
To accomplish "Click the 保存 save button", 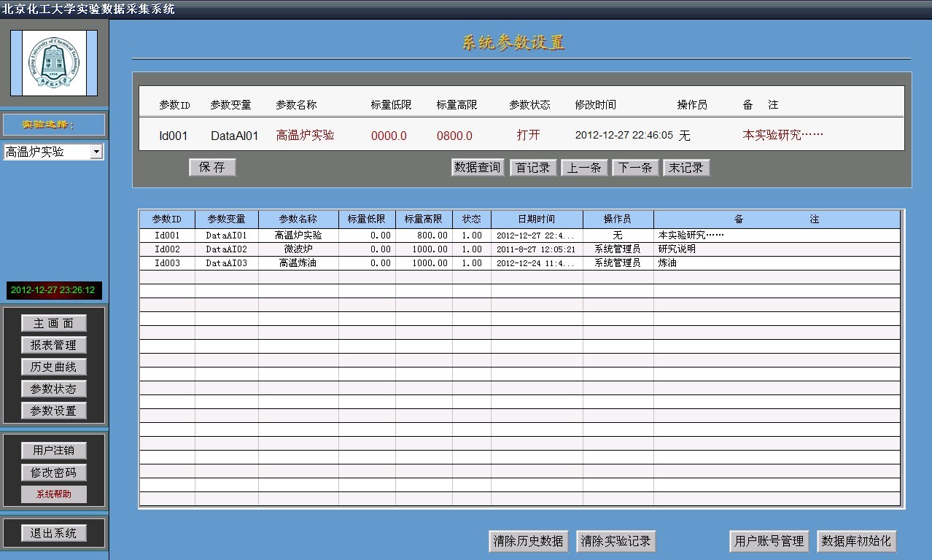I will (212, 168).
